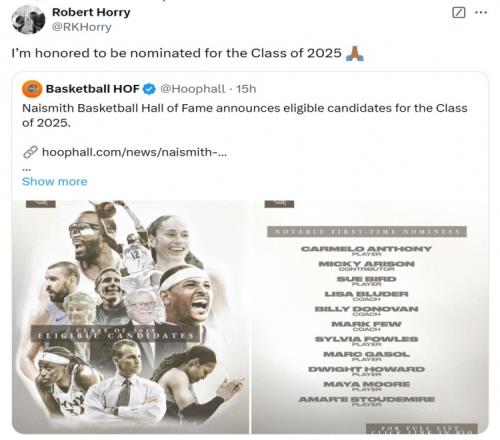
Task: Open the @Hoophall handle
Action: (193, 89)
